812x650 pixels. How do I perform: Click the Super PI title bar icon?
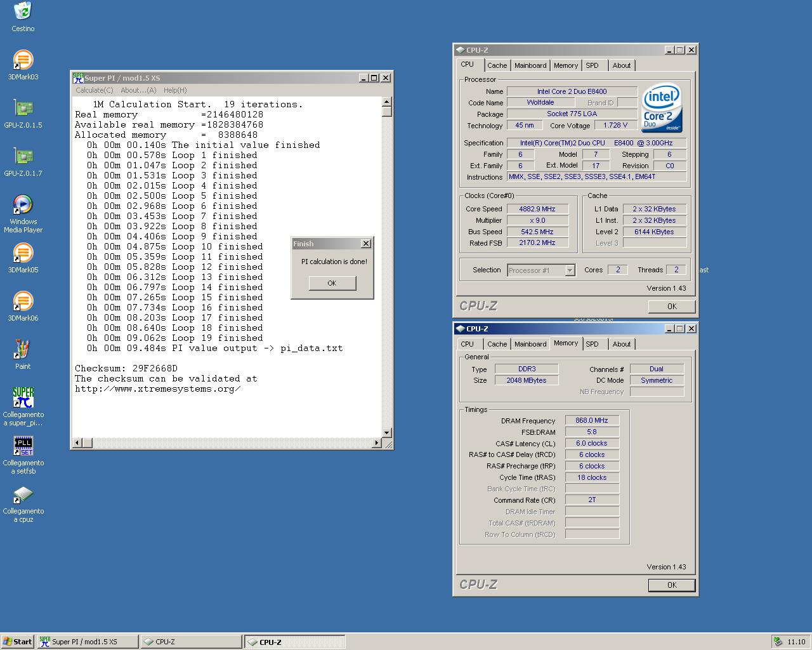click(x=78, y=77)
